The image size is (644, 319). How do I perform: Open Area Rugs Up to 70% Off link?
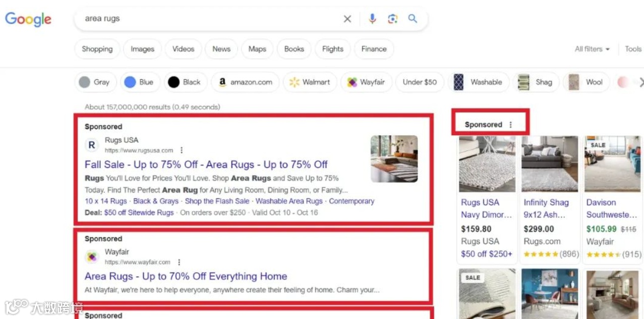[186, 277]
